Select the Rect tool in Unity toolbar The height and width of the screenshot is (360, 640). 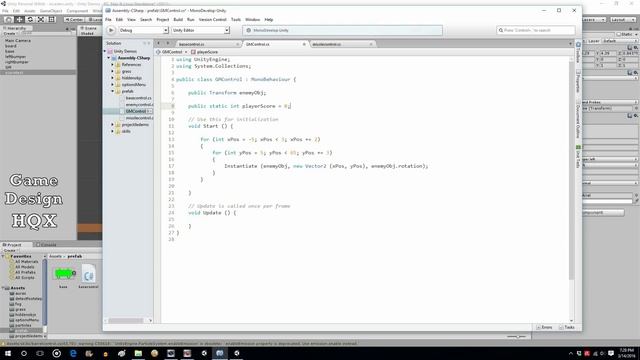point(52,19)
